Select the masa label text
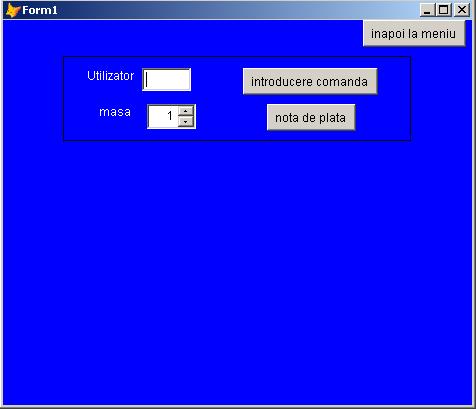This screenshot has height=409, width=476. click(x=115, y=112)
